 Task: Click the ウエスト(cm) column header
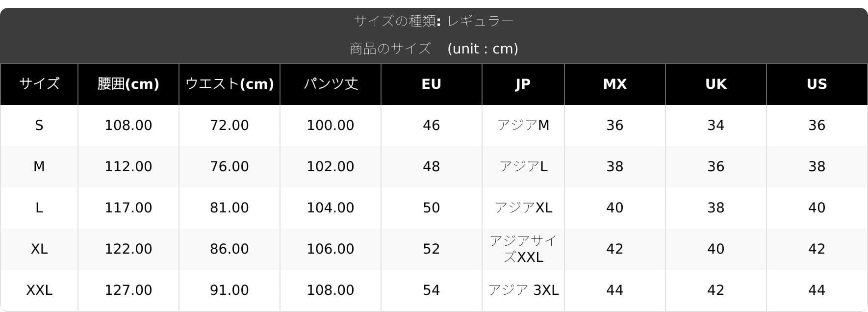click(x=230, y=84)
